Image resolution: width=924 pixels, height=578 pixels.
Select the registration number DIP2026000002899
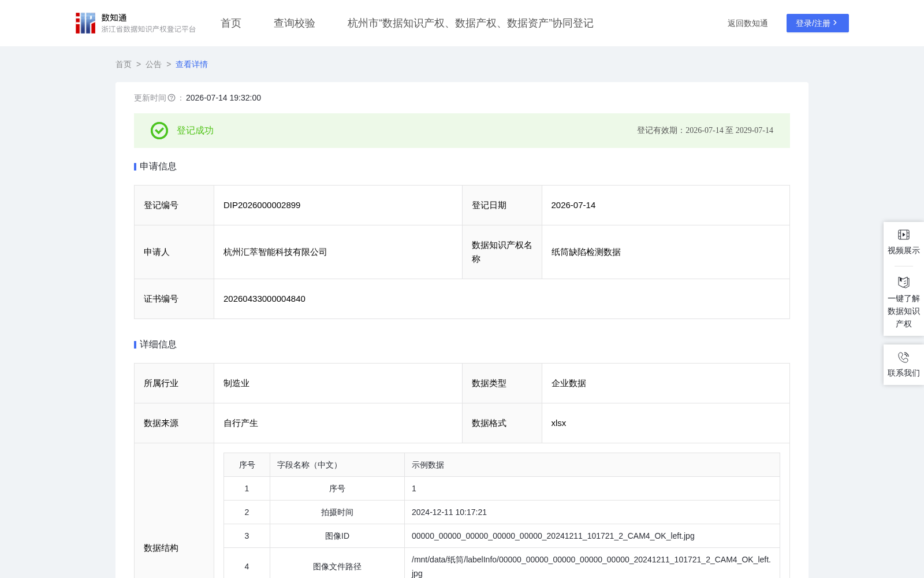(262, 205)
